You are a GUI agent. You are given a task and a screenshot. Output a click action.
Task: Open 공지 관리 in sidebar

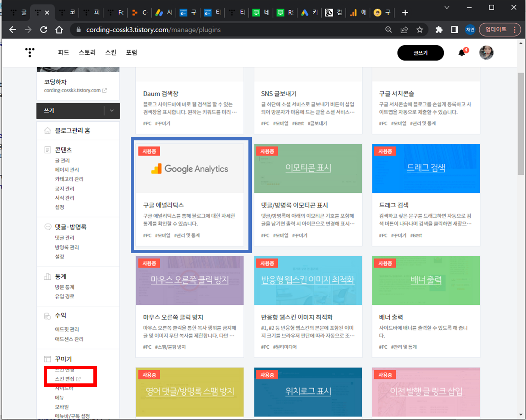pos(65,189)
